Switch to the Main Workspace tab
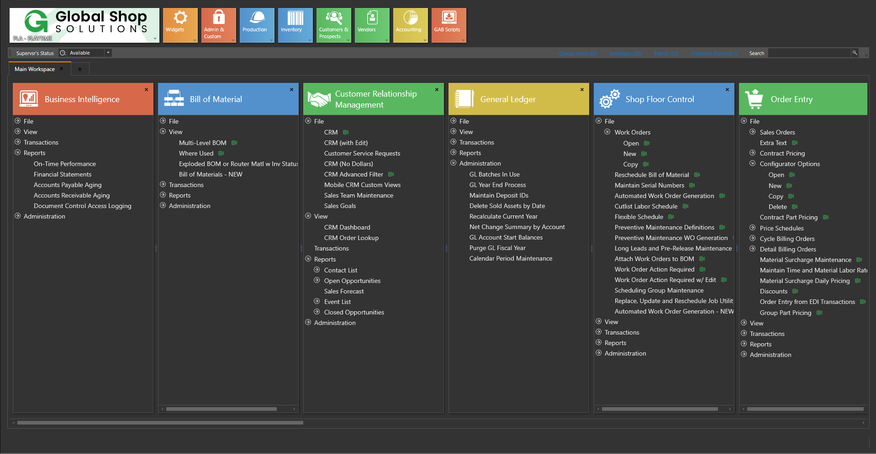This screenshot has width=876, height=454. (x=34, y=69)
